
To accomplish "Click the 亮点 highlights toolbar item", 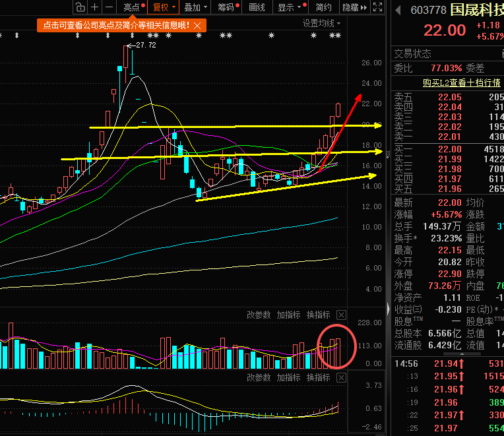I will (x=132, y=7).
